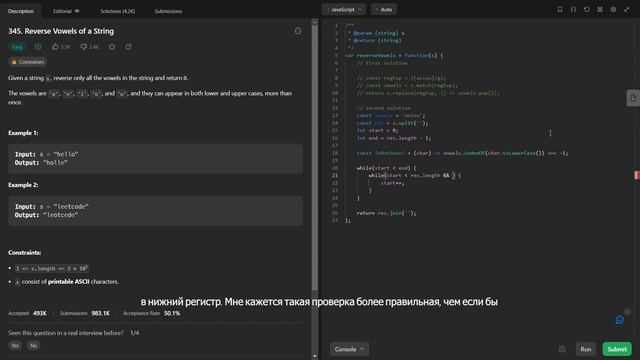The image size is (640, 360).
Task: Open the Submissions tab
Action: pyautogui.click(x=168, y=11)
